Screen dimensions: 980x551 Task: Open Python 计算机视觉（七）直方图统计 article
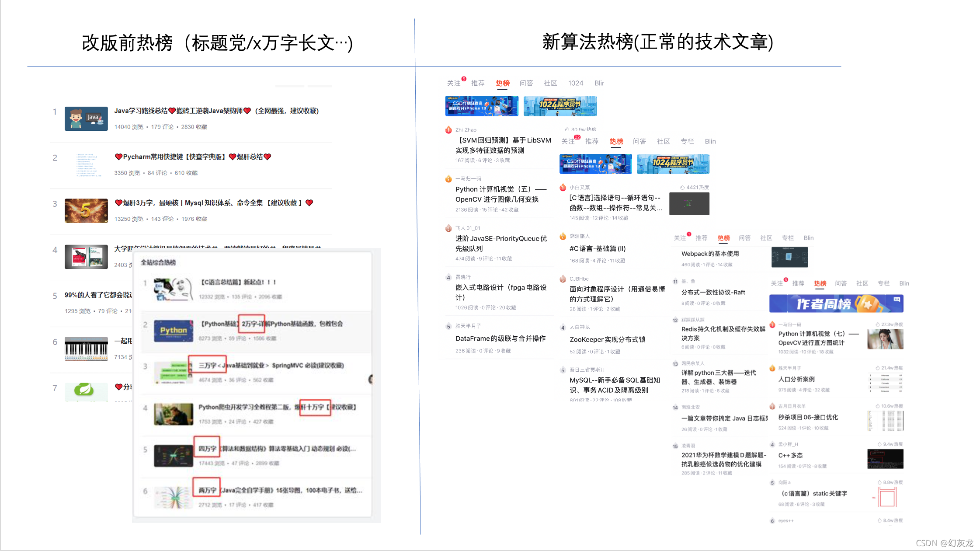819,338
